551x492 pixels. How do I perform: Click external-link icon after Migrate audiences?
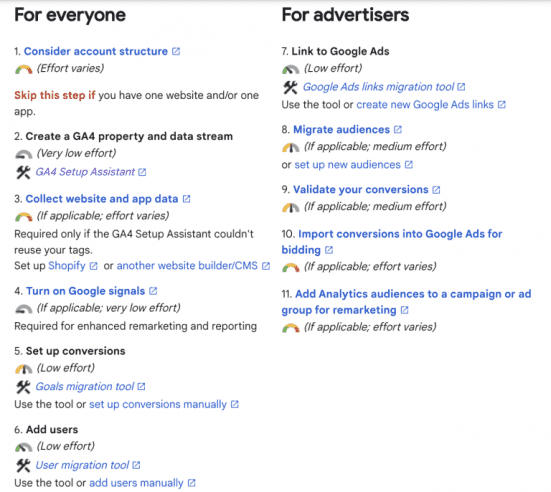[398, 130]
